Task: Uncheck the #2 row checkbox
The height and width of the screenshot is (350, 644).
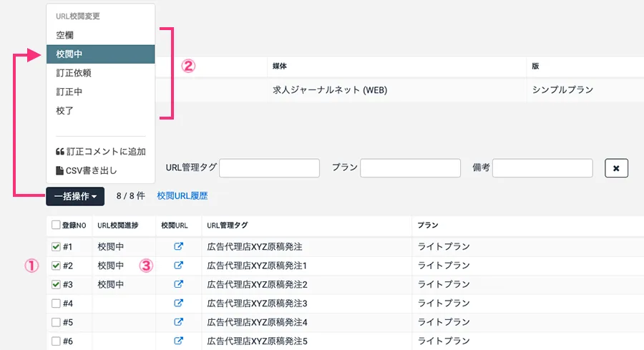Action: pos(56,266)
